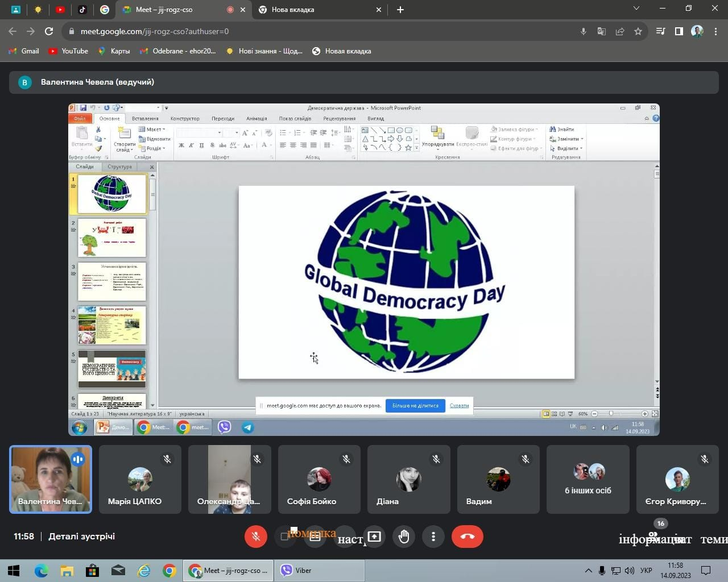728x582 pixels.
Task: Open YouTube bookmark
Action: pos(69,51)
